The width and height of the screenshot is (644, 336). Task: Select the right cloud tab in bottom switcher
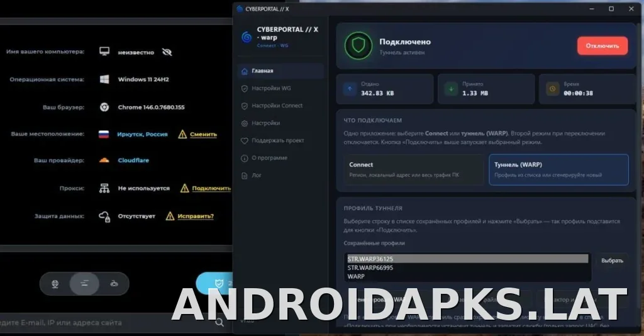(x=114, y=283)
